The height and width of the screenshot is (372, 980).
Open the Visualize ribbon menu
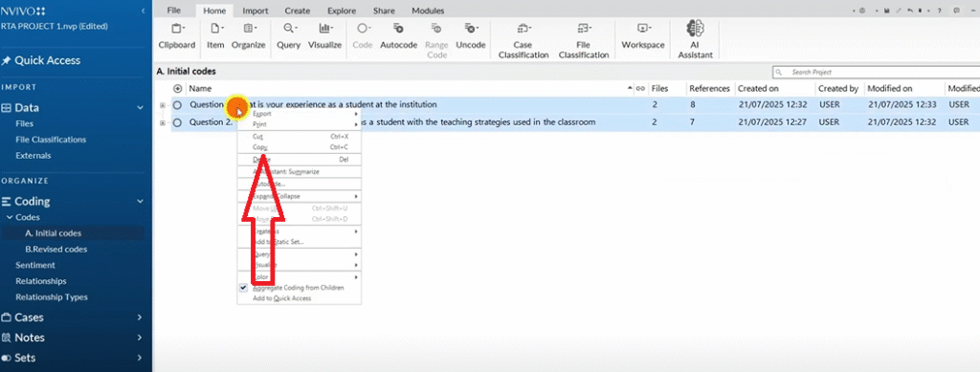325,37
